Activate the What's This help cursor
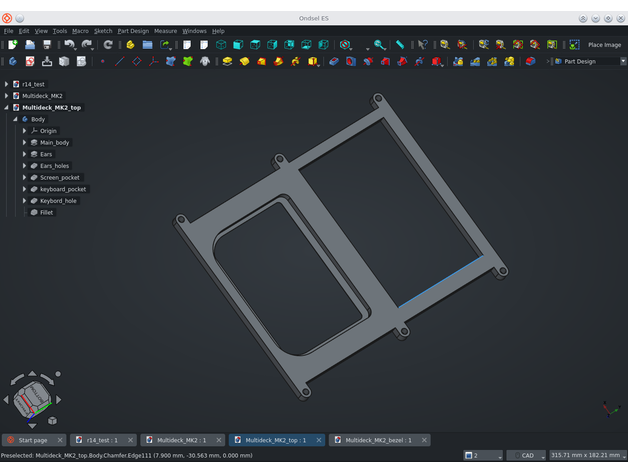This screenshot has height=472, width=628. click(422, 45)
